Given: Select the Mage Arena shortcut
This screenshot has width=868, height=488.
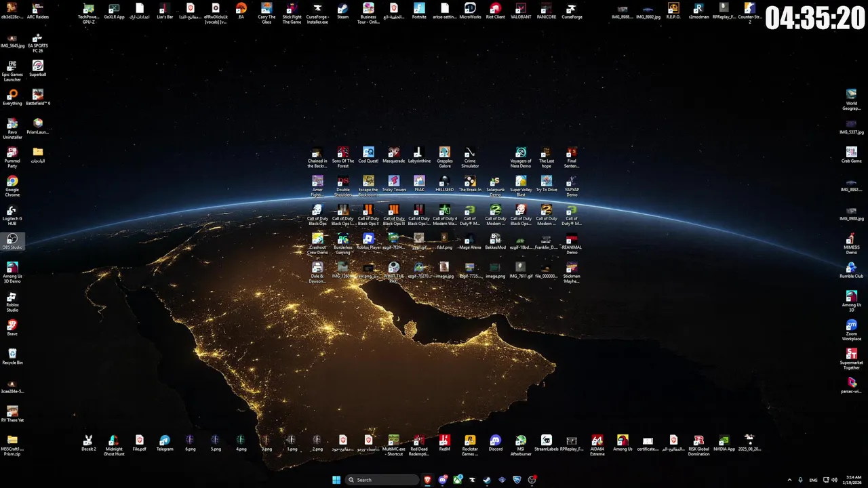Looking at the screenshot, I should [x=470, y=241].
